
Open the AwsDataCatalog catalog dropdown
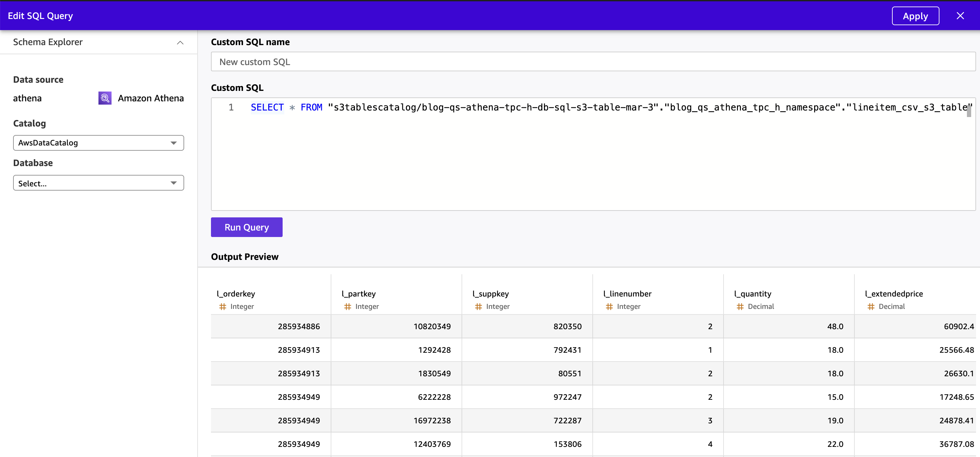[98, 143]
